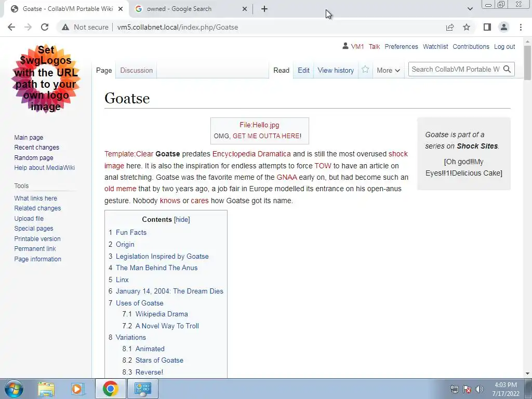Screen dimensions: 532x399
Task: Open the View history tab
Action: click(x=336, y=70)
